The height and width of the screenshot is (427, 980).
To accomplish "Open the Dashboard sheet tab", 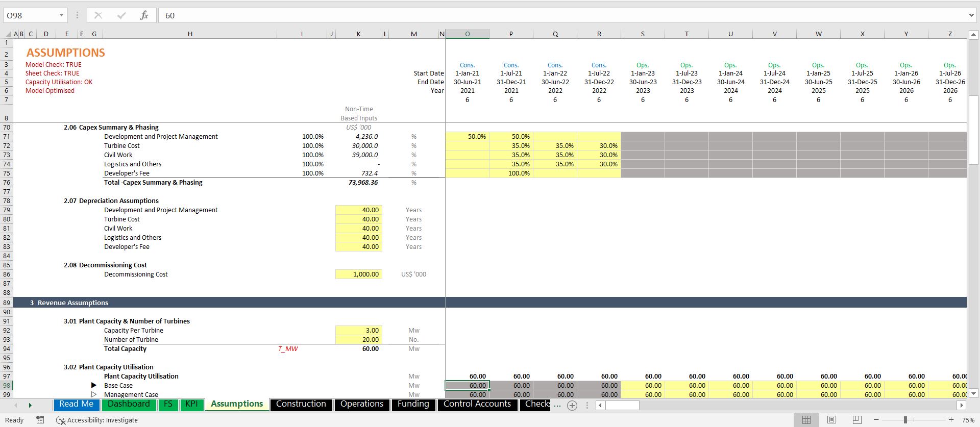I will pyautogui.click(x=129, y=404).
